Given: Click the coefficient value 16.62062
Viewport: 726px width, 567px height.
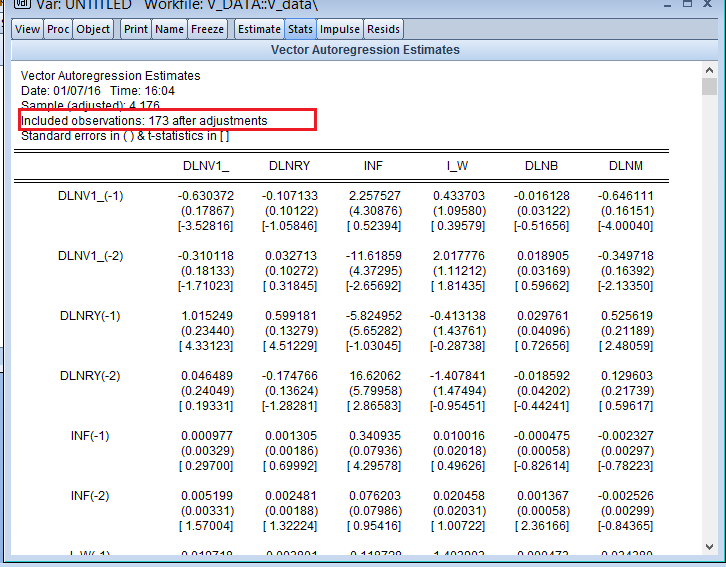Looking at the screenshot, I should tap(375, 376).
